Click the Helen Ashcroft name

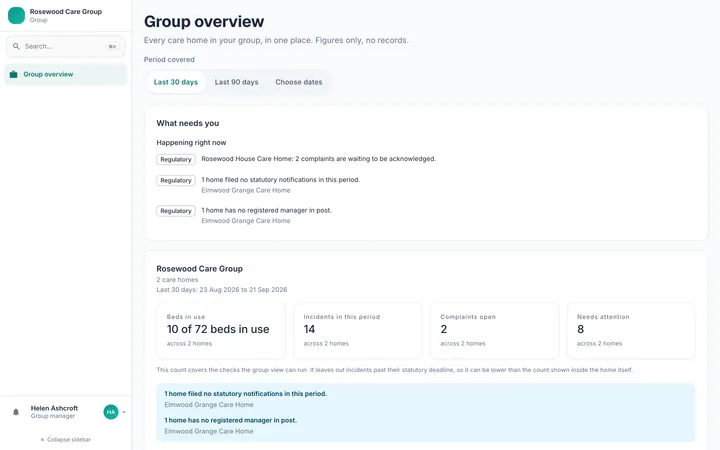54,408
